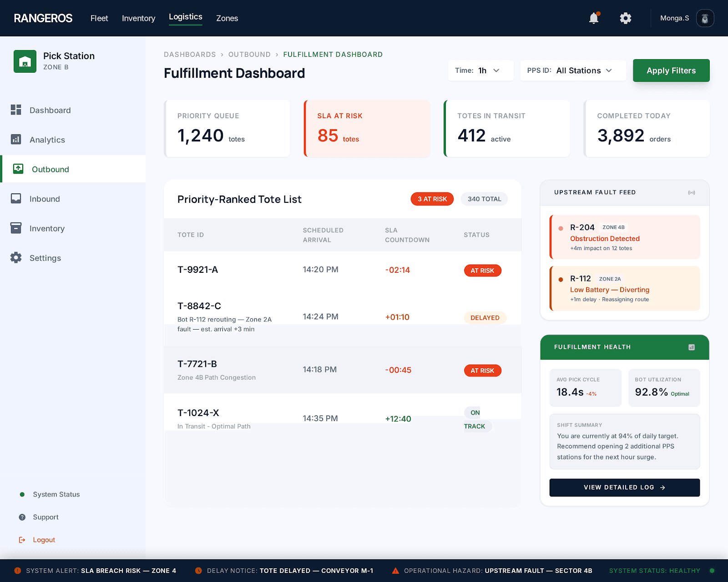Screen dimensions: 728x582
Task: Click the RANGEROS logo
Action: [x=43, y=18]
